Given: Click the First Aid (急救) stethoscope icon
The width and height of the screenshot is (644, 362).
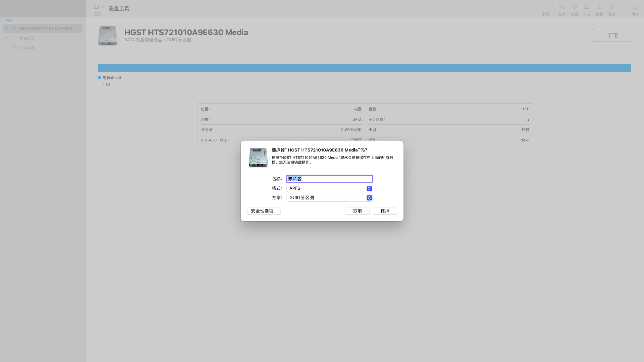Looking at the screenshot, I should (562, 7).
